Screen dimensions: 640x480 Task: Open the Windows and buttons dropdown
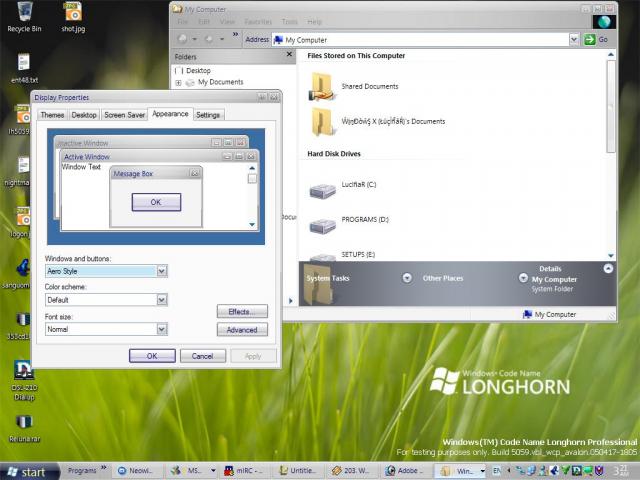(x=162, y=271)
